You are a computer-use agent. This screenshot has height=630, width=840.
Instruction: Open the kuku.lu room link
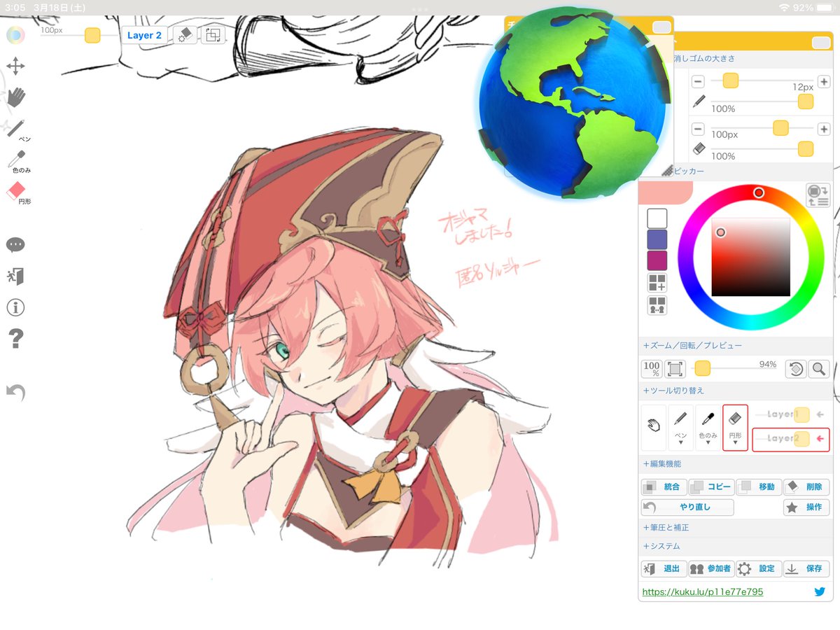click(x=702, y=591)
